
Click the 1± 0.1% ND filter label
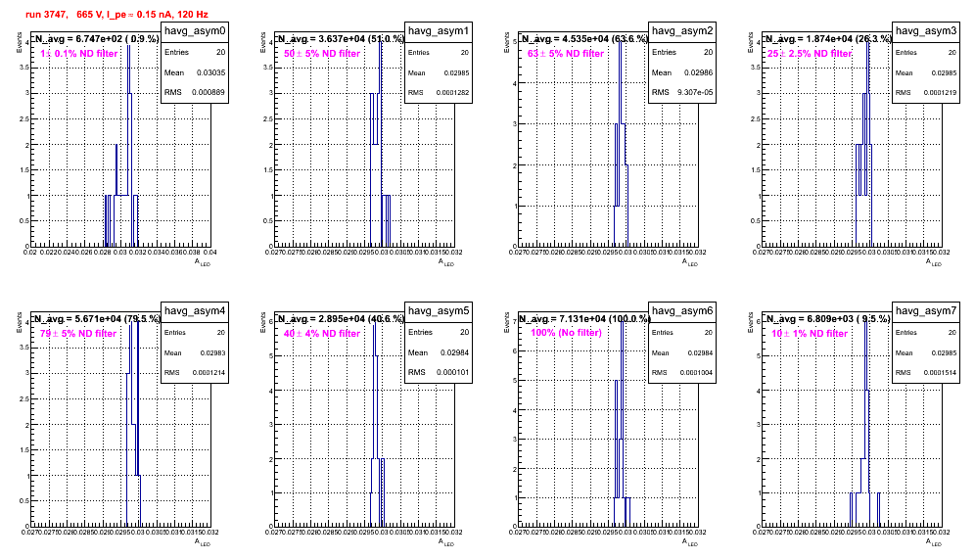[x=79, y=54]
